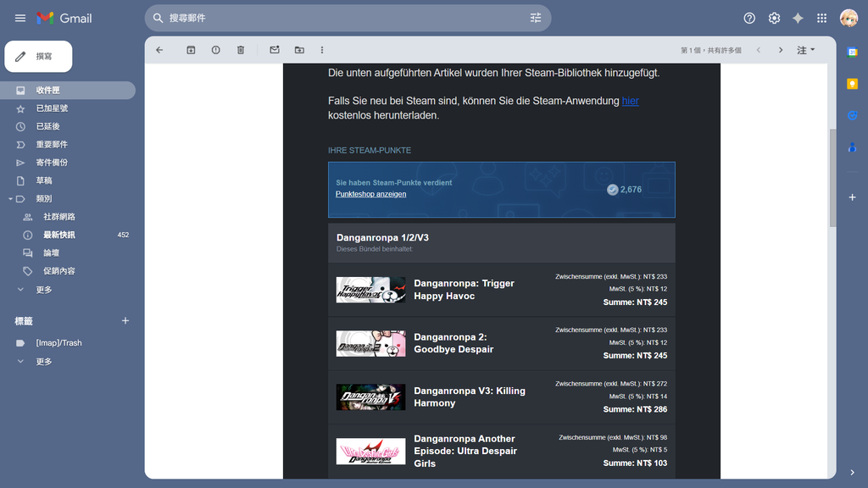
Task: Get add-ons with the plus icon
Action: [x=853, y=197]
